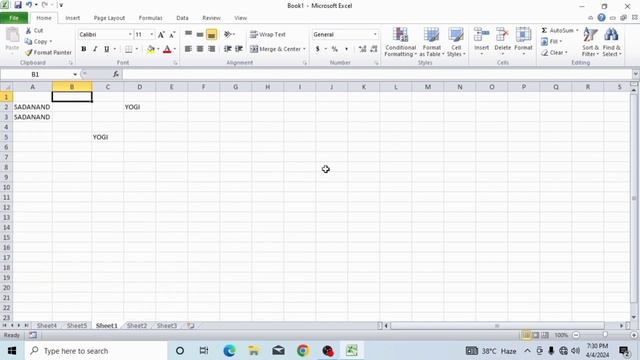Click the Format cells button

click(x=523, y=42)
